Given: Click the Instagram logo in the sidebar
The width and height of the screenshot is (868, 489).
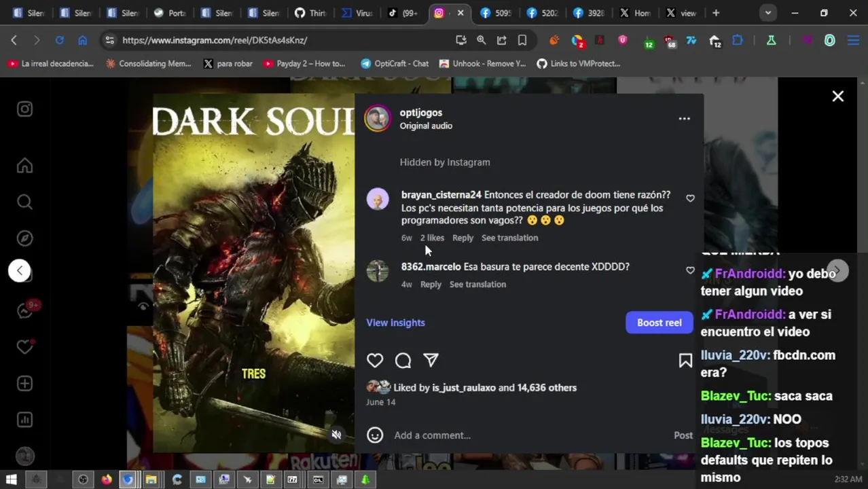Looking at the screenshot, I should click(24, 109).
